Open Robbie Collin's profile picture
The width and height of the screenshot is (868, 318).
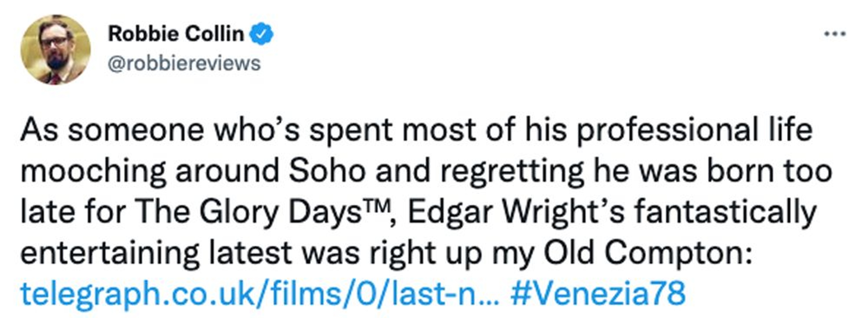coord(56,50)
